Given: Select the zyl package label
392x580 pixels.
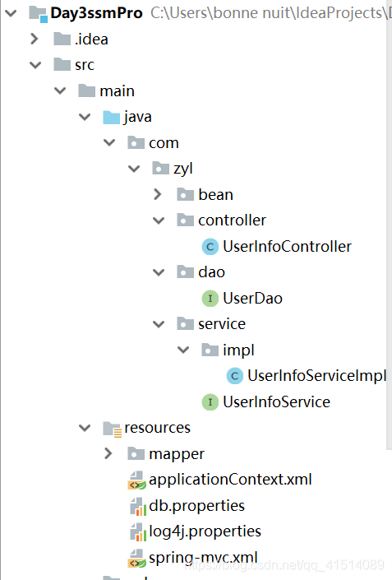Looking at the screenshot, I should pos(183,169).
